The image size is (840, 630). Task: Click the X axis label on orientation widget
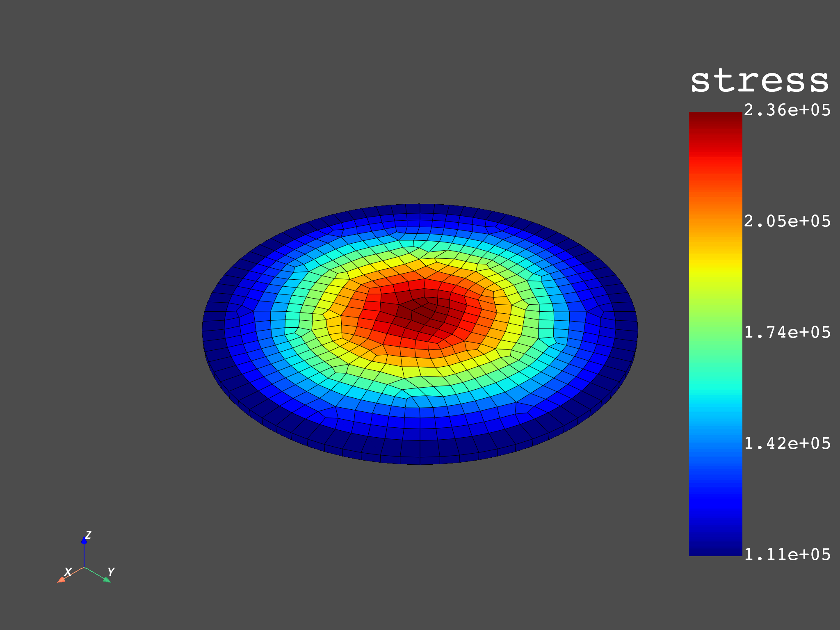68,572
